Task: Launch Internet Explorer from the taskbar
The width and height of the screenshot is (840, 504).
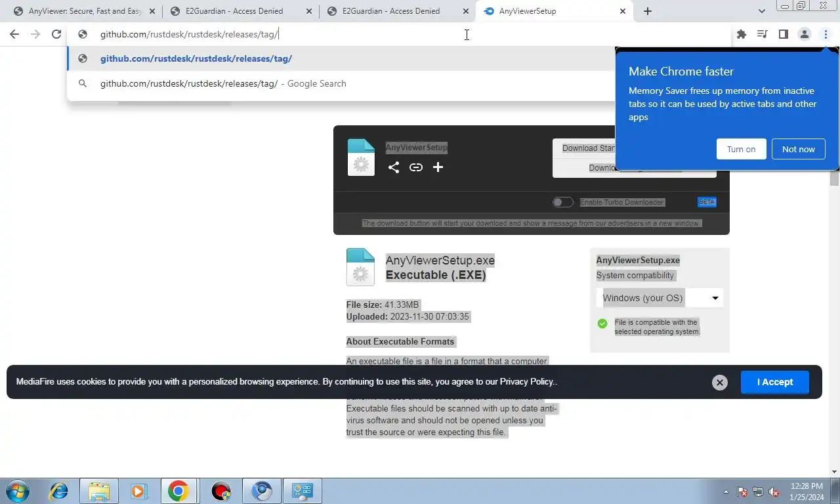Action: point(59,491)
